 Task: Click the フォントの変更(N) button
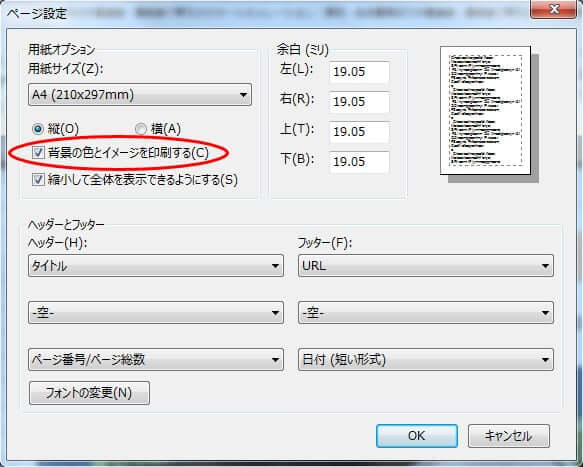coord(89,393)
